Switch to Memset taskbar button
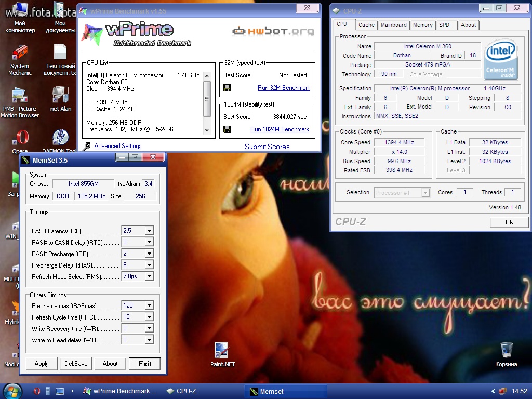 [285, 392]
